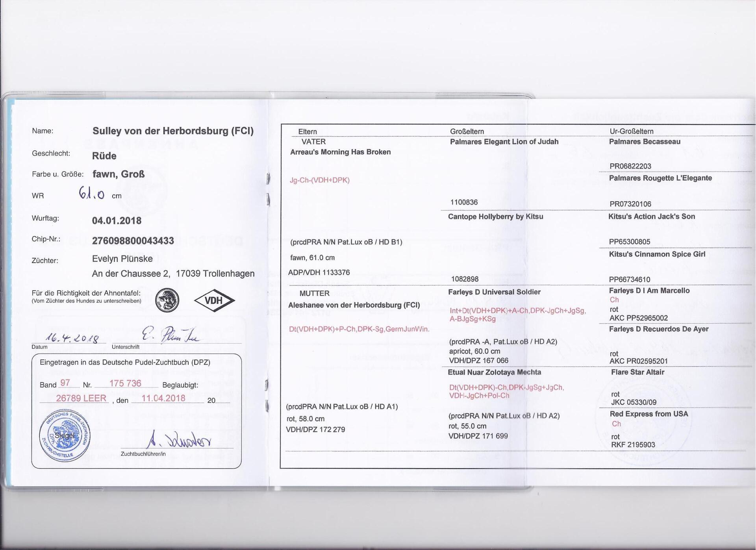Click the registration number 175 736
The height and width of the screenshot is (550, 756).
pyautogui.click(x=125, y=383)
